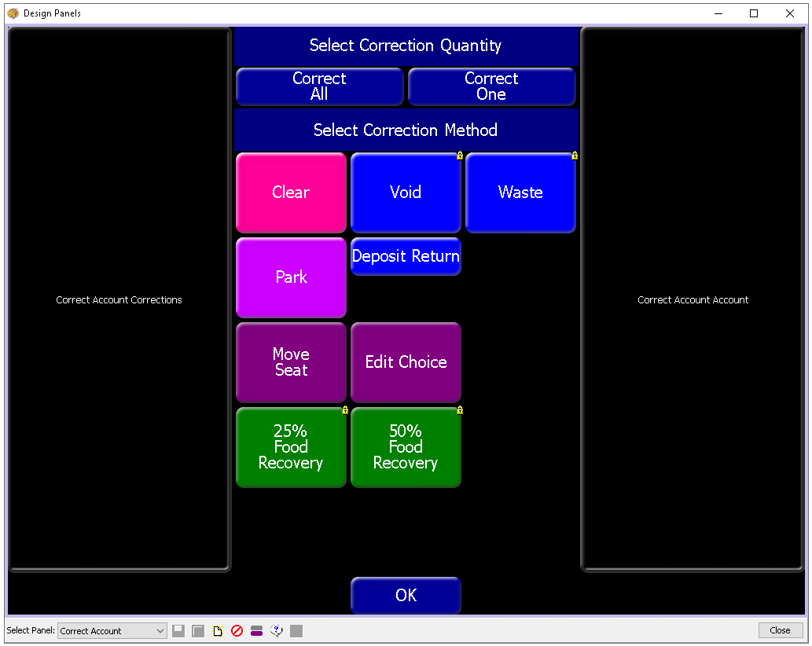Click the lock icon on Void button
The image size is (812, 646).
click(460, 156)
